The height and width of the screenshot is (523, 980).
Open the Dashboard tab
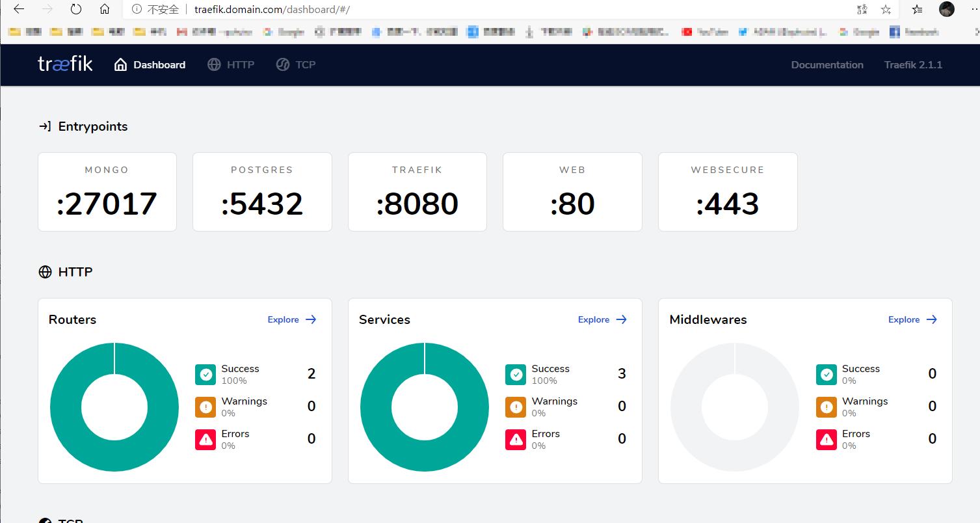[x=150, y=64]
